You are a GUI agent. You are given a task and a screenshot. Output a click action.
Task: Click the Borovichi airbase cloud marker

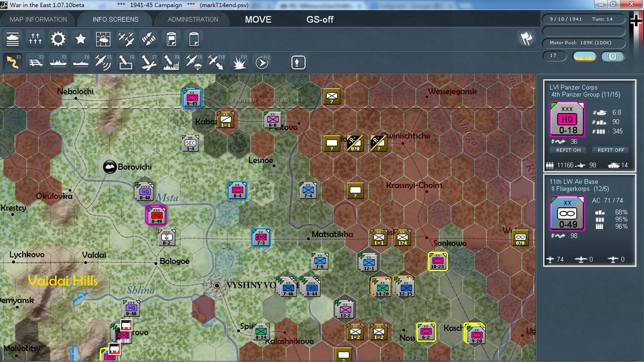click(110, 166)
